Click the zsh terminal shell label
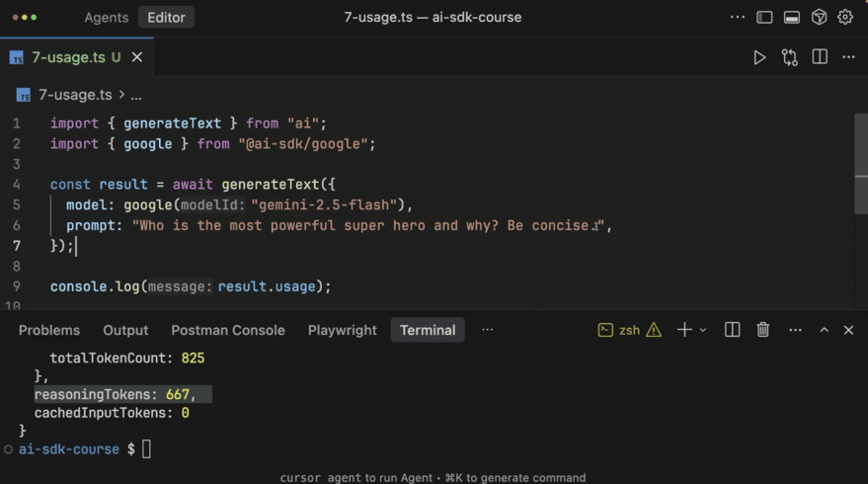This screenshot has width=868, height=484. click(629, 330)
